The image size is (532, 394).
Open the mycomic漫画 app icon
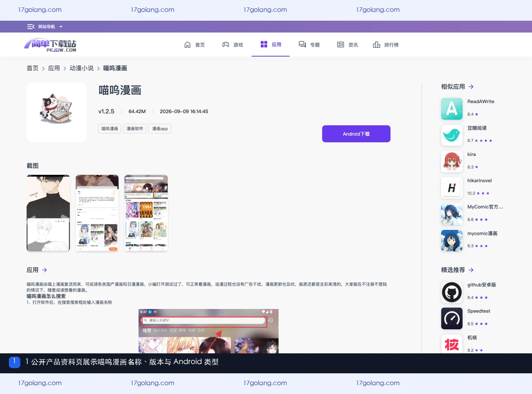[x=452, y=241]
